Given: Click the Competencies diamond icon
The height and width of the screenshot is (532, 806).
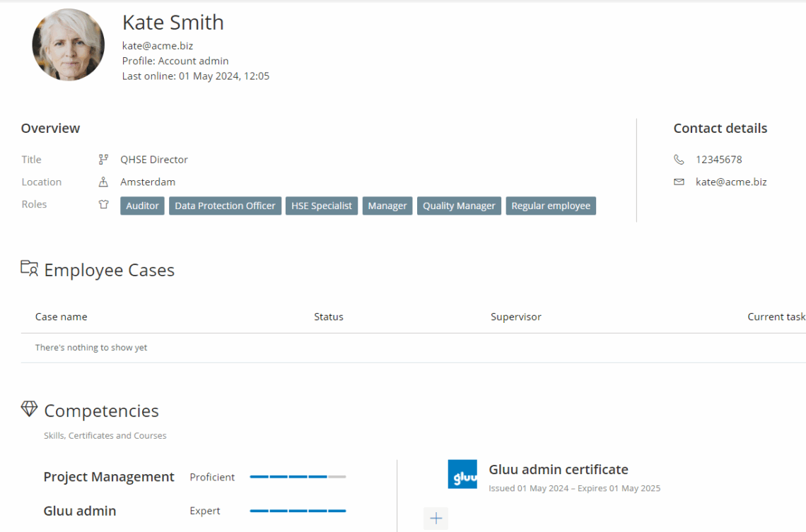Looking at the screenshot, I should click(29, 409).
